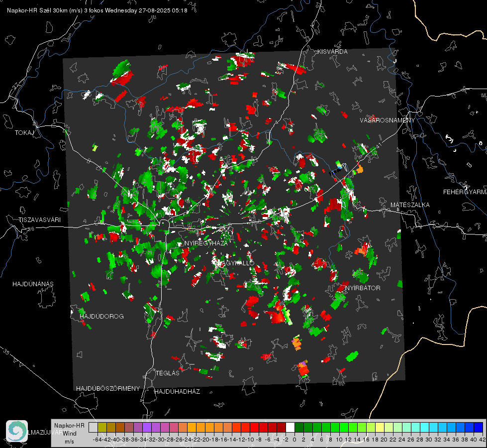Click the title text Napkor-HR Szél 30km

pos(45,10)
